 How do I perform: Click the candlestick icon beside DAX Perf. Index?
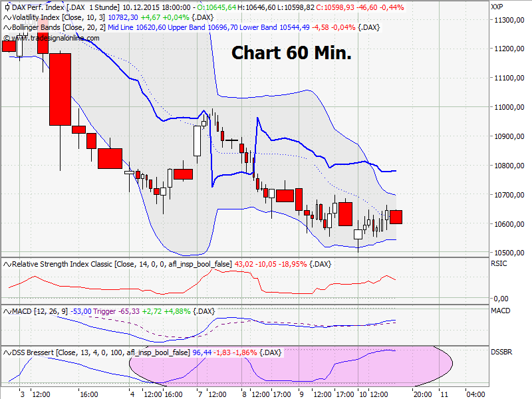pos(7,7)
